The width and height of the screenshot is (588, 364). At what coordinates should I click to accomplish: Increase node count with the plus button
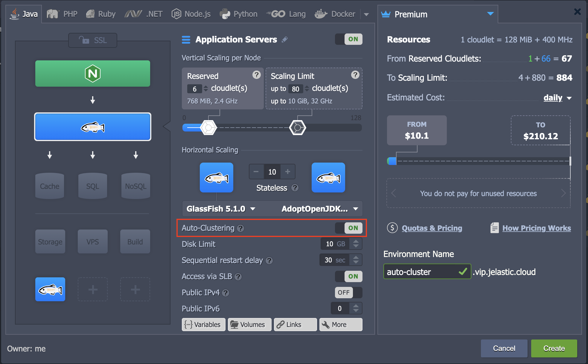288,172
